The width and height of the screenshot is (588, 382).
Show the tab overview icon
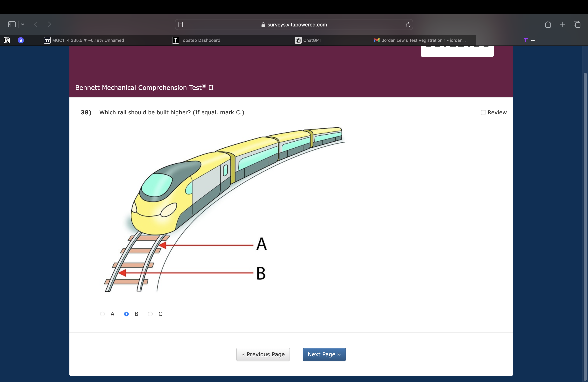(x=577, y=24)
